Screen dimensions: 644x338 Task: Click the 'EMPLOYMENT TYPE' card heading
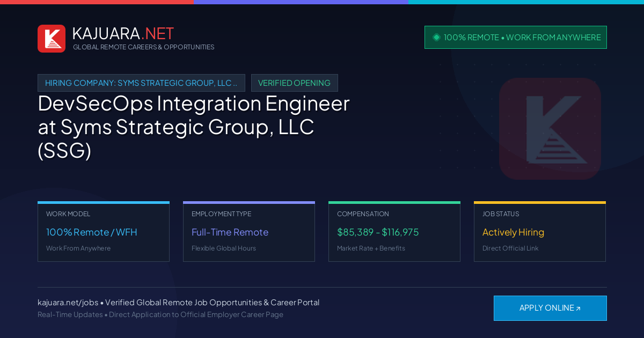(x=221, y=214)
